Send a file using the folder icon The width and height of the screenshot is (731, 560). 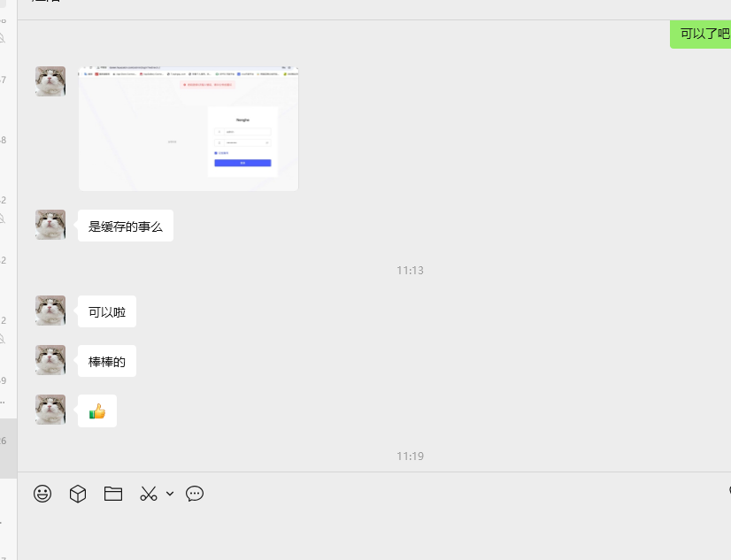(112, 494)
